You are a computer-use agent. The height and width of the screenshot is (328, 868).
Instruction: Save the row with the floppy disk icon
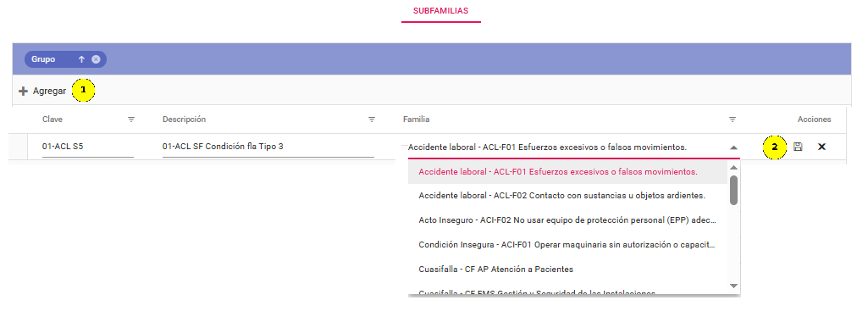tap(798, 147)
